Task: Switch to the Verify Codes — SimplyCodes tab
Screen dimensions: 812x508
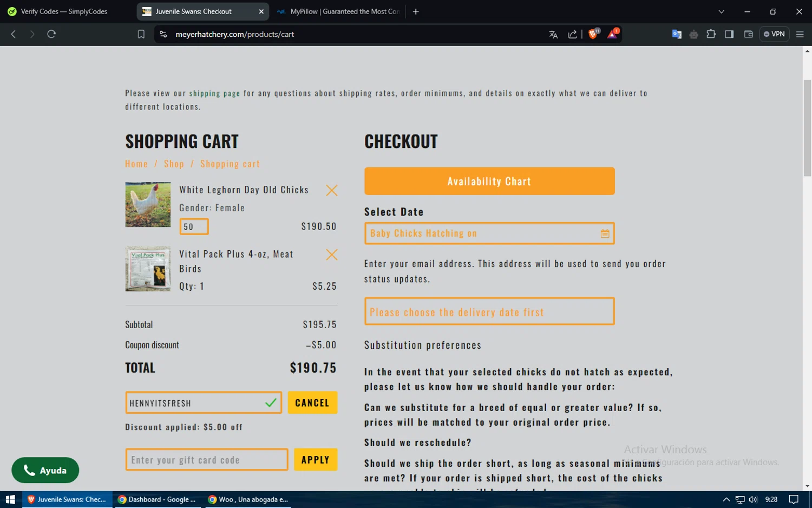Action: tap(64, 11)
